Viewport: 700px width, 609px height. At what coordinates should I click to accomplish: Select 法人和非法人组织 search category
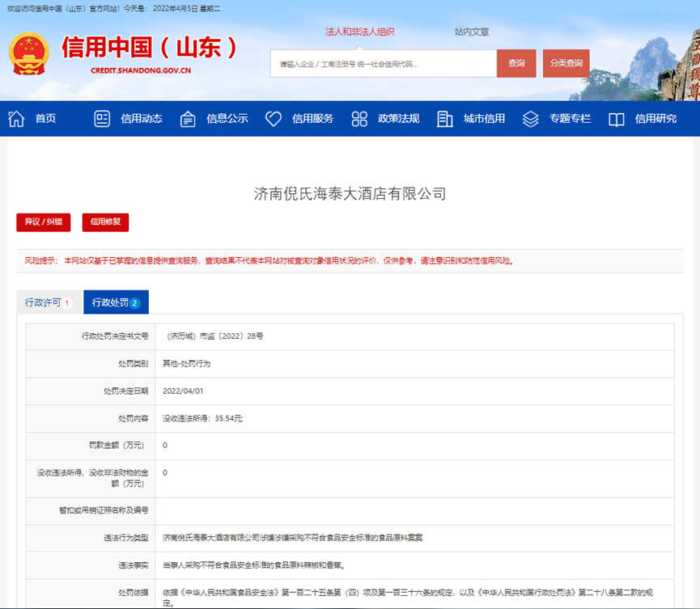[359, 32]
